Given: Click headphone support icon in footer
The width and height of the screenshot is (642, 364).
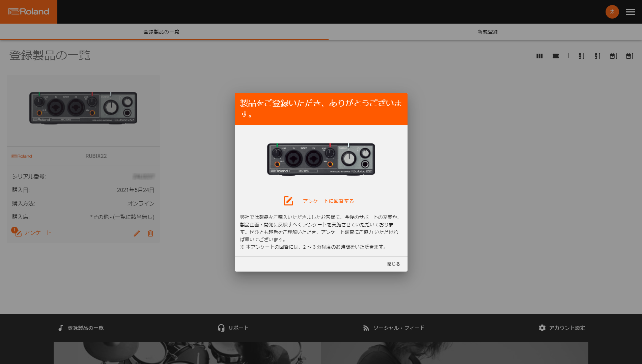Looking at the screenshot, I should point(221,328).
